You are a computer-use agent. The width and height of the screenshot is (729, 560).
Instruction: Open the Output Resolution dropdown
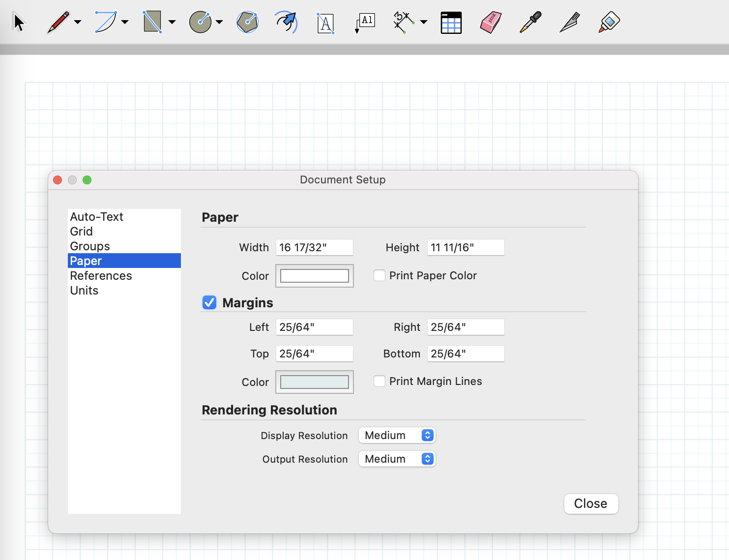pyautogui.click(x=397, y=459)
